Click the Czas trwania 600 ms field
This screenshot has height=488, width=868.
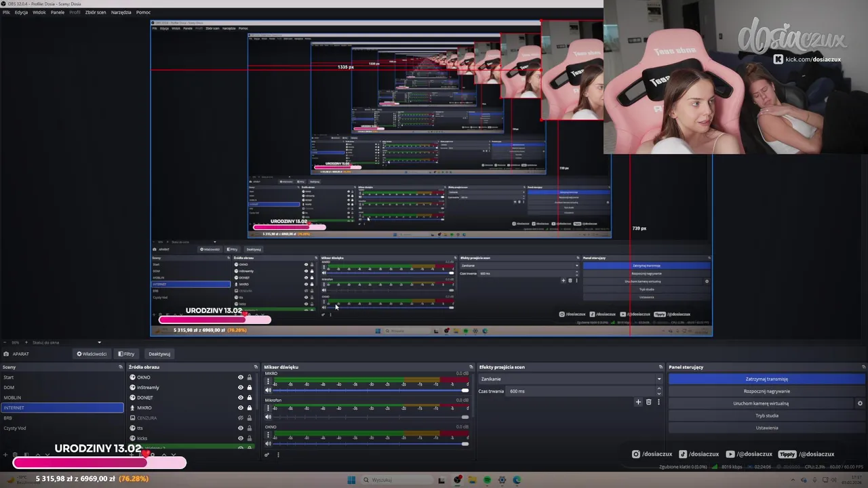(581, 391)
